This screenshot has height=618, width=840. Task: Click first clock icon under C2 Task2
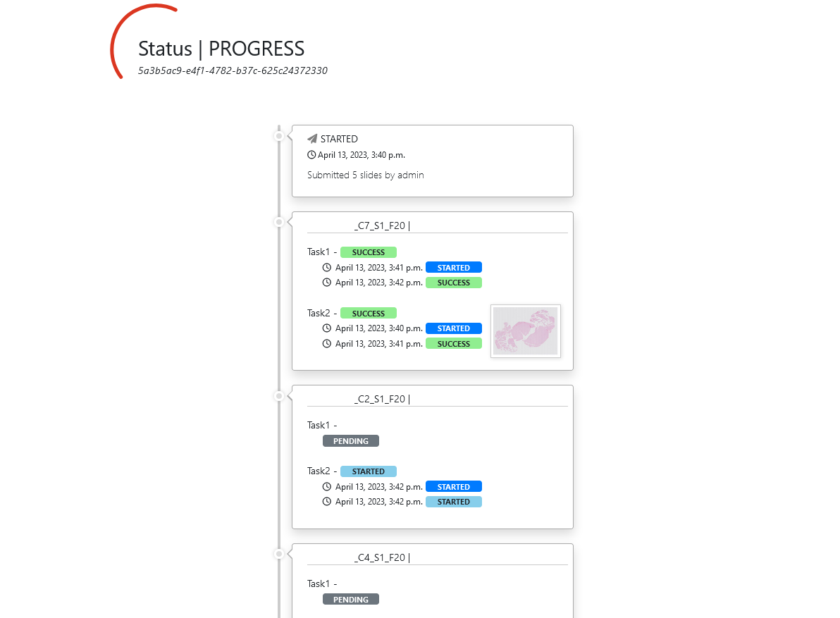click(x=326, y=487)
